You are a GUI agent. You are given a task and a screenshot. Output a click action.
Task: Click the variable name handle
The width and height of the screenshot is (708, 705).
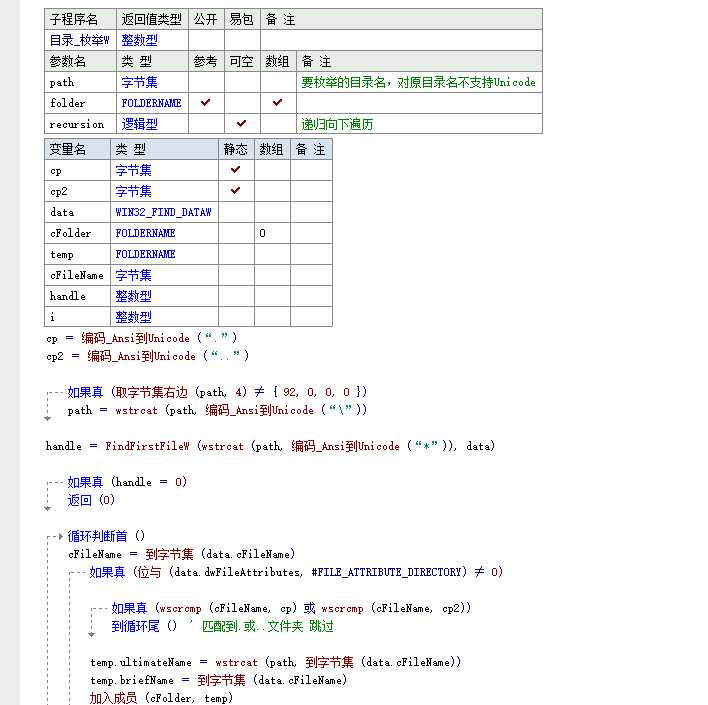(x=68, y=296)
